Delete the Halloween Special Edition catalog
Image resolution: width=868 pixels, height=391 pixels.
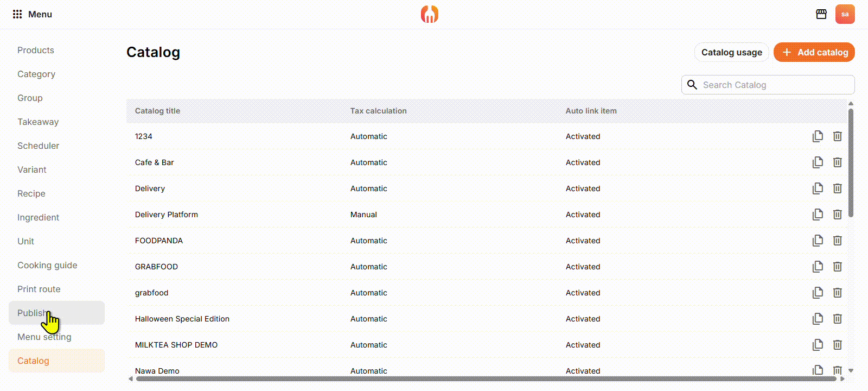[838, 319]
